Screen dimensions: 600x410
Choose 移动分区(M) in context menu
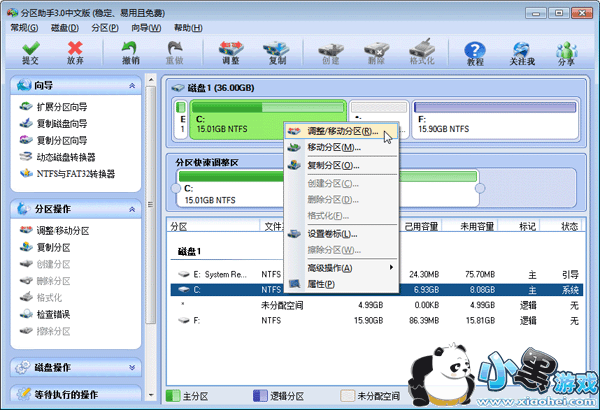pos(341,147)
